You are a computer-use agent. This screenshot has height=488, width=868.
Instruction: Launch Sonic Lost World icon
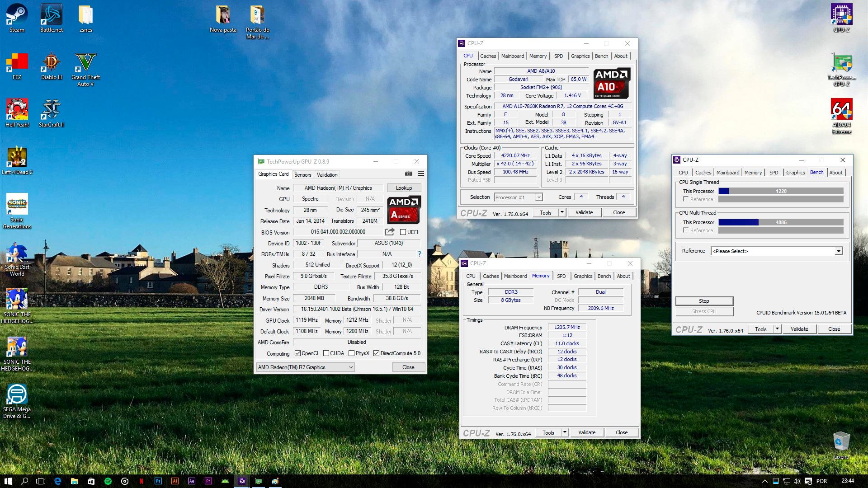[x=17, y=259]
